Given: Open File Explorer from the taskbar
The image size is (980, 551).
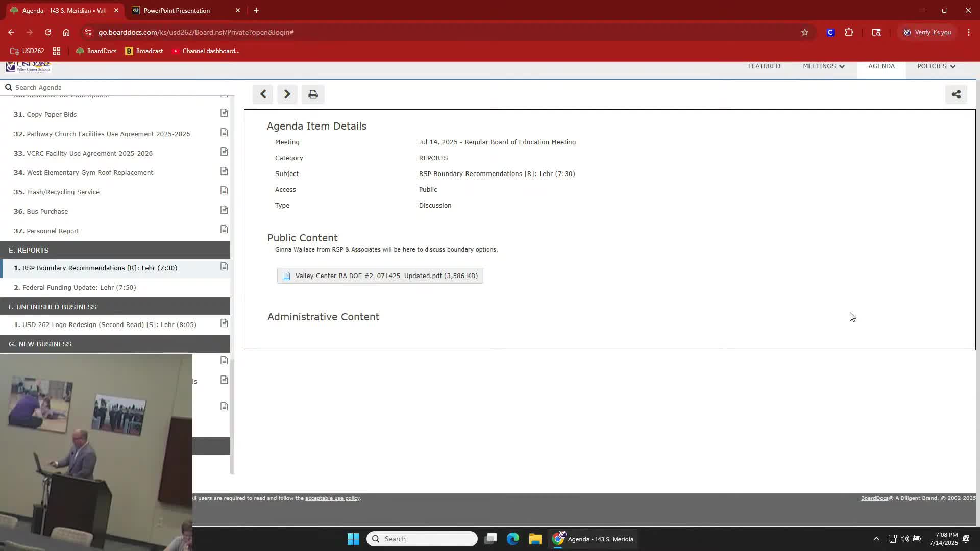Looking at the screenshot, I should (x=535, y=539).
